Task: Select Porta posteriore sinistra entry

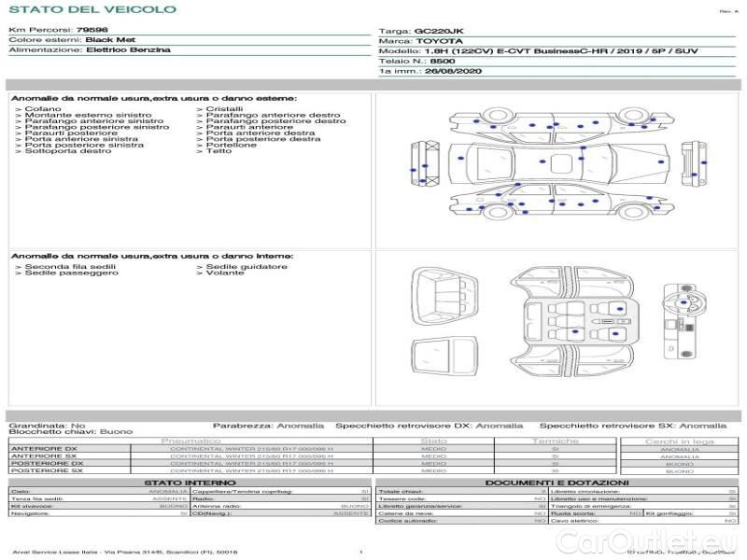Action: 84,146
